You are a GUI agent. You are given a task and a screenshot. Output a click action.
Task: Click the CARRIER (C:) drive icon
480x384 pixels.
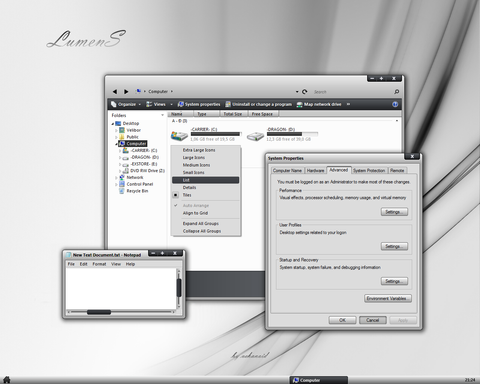pyautogui.click(x=179, y=135)
